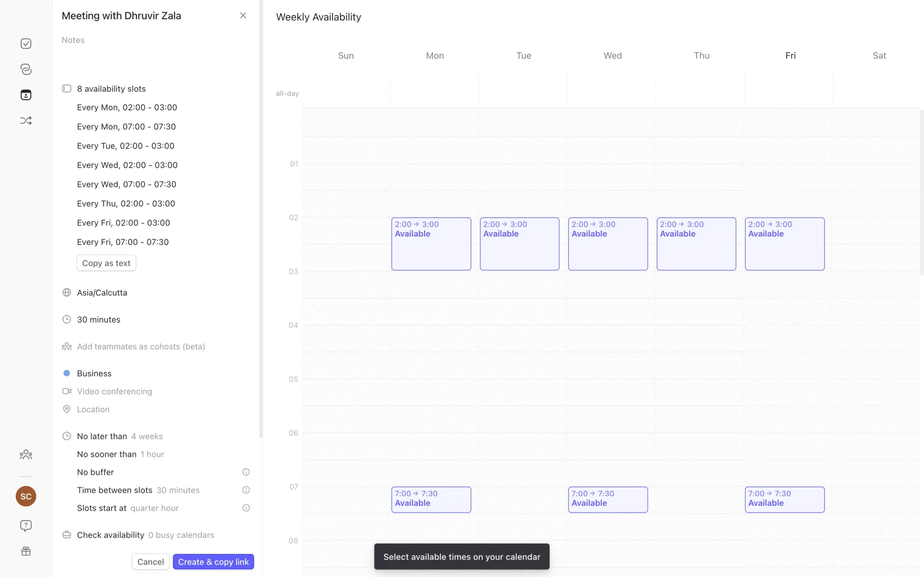Switch to the Fri column header
Viewport: 924px width, 577px height.
(x=790, y=55)
